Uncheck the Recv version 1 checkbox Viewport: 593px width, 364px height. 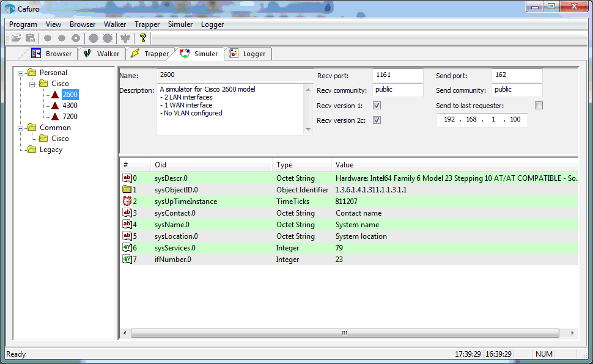pyautogui.click(x=377, y=106)
